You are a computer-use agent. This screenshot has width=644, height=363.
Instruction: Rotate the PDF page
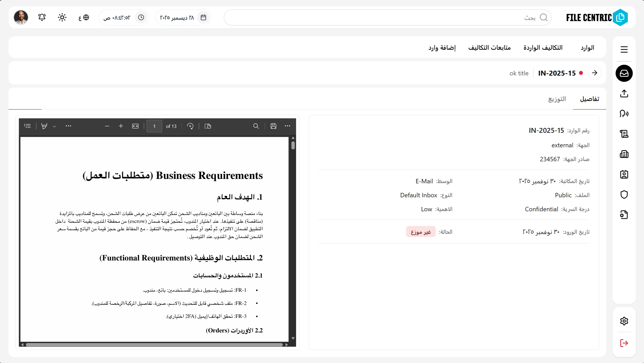pyautogui.click(x=190, y=126)
